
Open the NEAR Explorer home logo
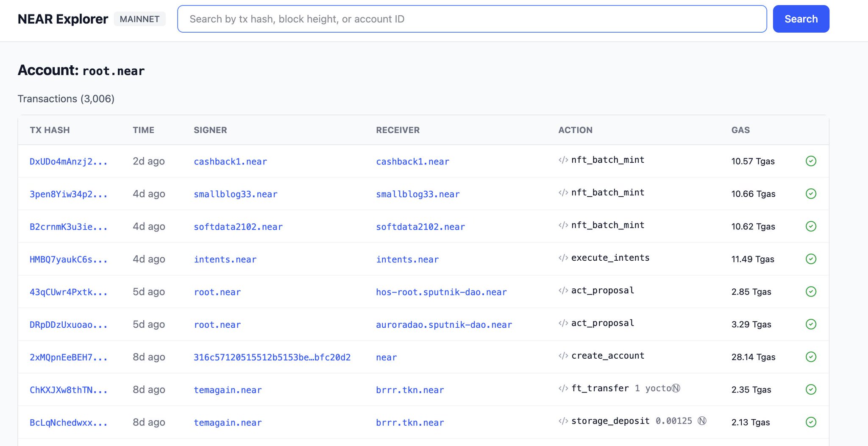pos(63,19)
